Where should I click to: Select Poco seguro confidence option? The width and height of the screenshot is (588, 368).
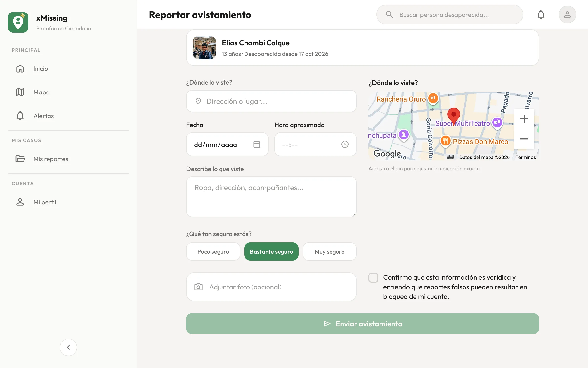pos(213,251)
